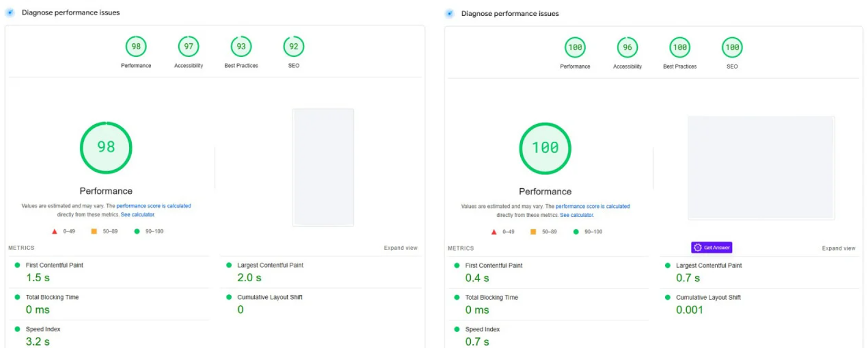Click right red triangle 0–49 legend
This screenshot has height=348, width=868.
tap(503, 232)
